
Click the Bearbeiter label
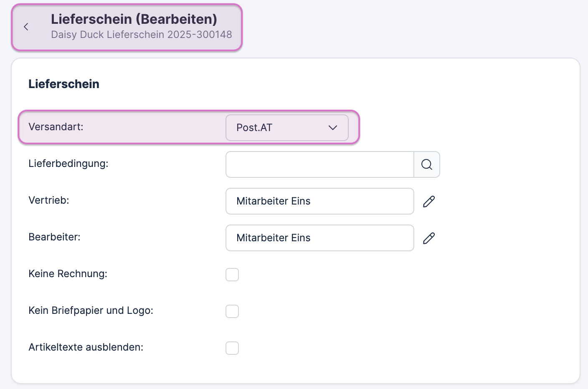[x=54, y=237]
